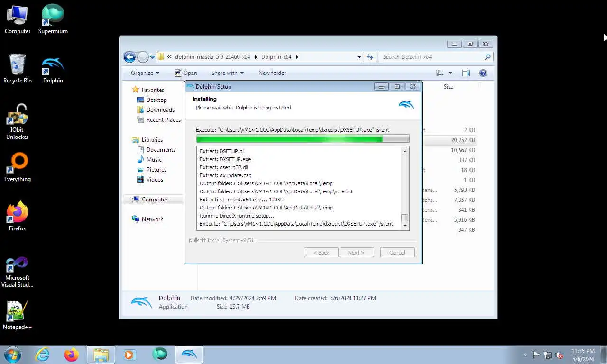The width and height of the screenshot is (607, 364).
Task: Open the recent locations dropdown arrow
Action: (152, 57)
